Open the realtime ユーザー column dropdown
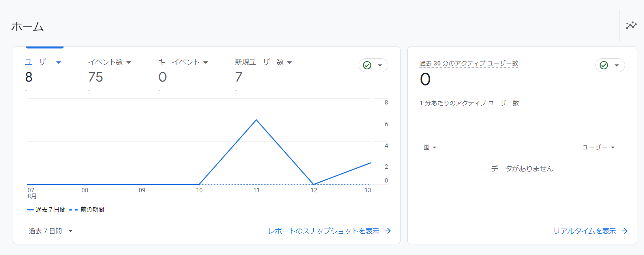Viewport: 644px width, 255px height. (599, 147)
